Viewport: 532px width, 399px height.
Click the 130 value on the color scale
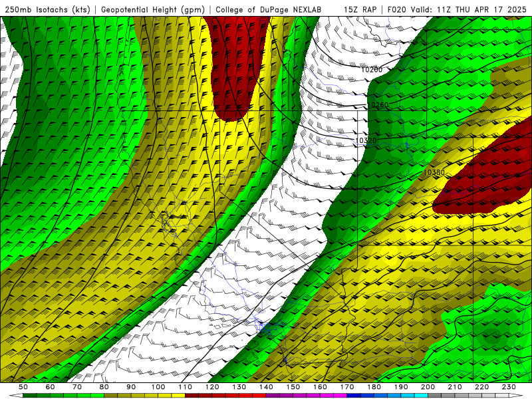[x=239, y=387]
